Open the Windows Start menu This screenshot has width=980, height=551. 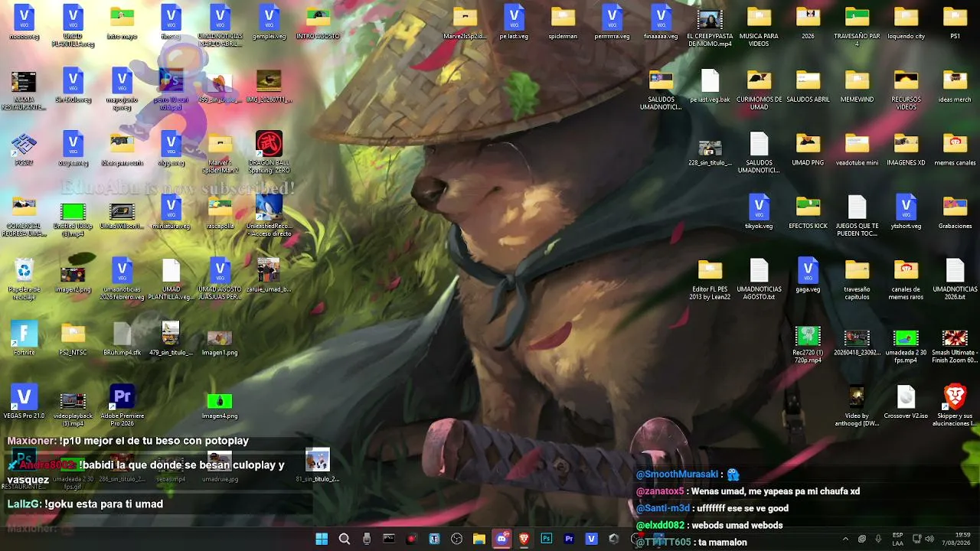(x=322, y=539)
